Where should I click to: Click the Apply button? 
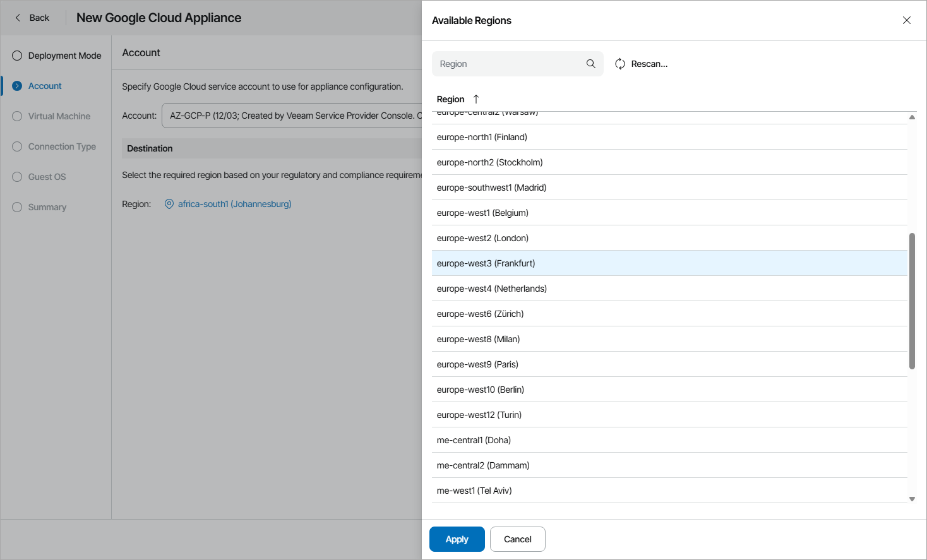tap(457, 539)
